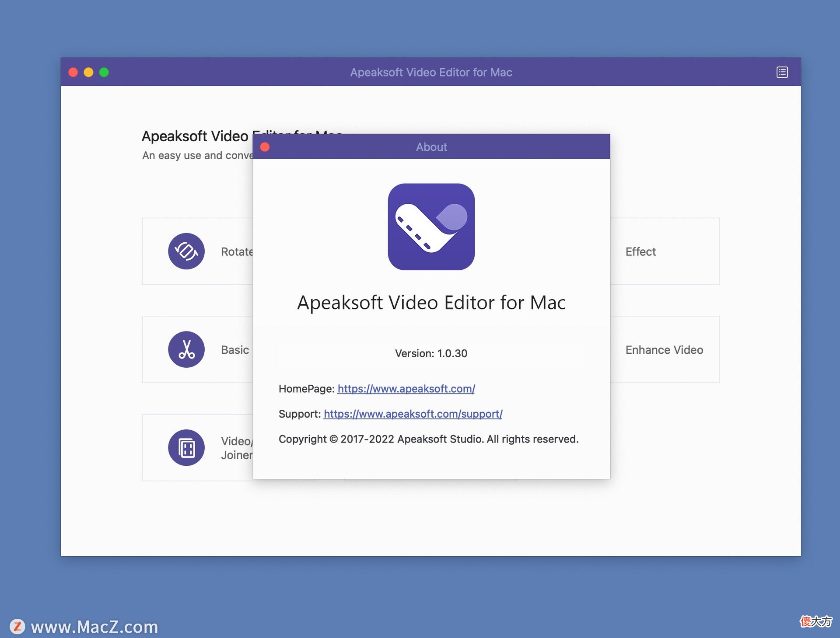The image size is (840, 638).
Task: Minimize the main window with yellow button
Action: point(88,72)
